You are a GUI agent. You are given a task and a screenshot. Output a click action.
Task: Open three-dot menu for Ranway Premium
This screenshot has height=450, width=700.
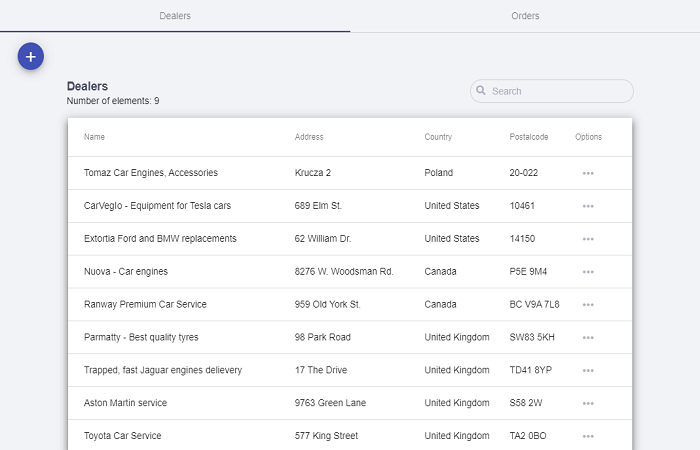click(x=588, y=305)
